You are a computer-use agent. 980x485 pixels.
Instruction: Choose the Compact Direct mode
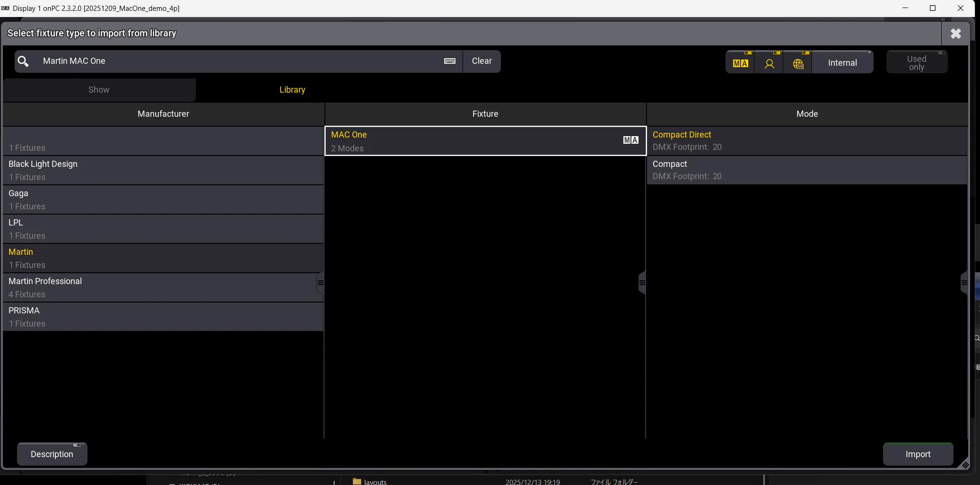coord(807,141)
